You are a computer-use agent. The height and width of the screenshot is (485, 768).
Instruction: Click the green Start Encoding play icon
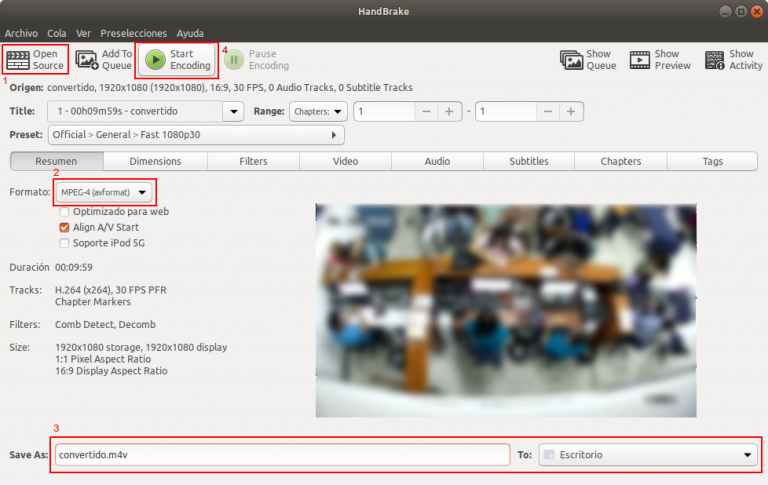click(155, 60)
